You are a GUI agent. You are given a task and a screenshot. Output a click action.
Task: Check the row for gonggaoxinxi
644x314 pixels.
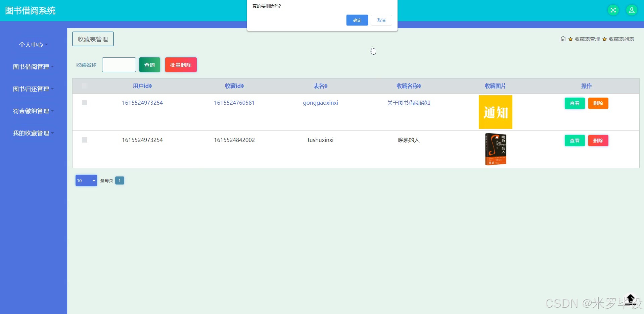85,103
